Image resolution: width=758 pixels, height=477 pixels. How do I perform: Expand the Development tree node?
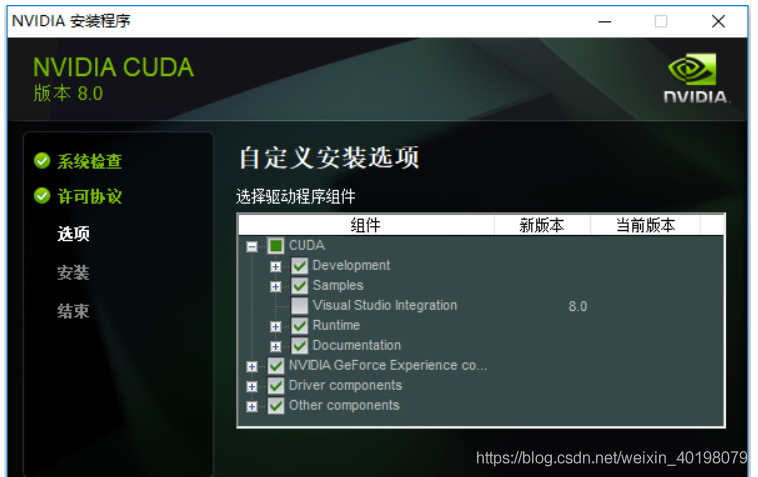point(276,267)
